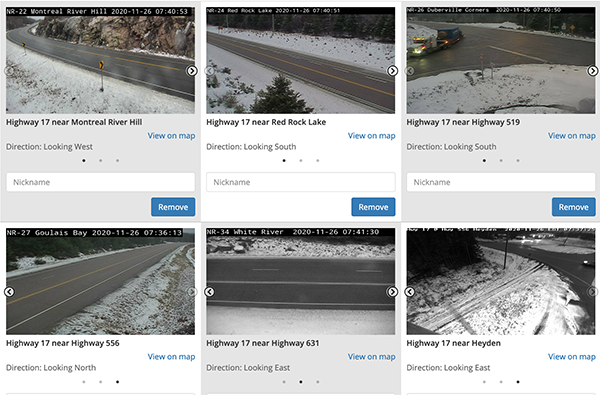Image resolution: width=600 pixels, height=395 pixels.
Task: Click Nickname field under Red Rock Lake camera
Action: 301,182
